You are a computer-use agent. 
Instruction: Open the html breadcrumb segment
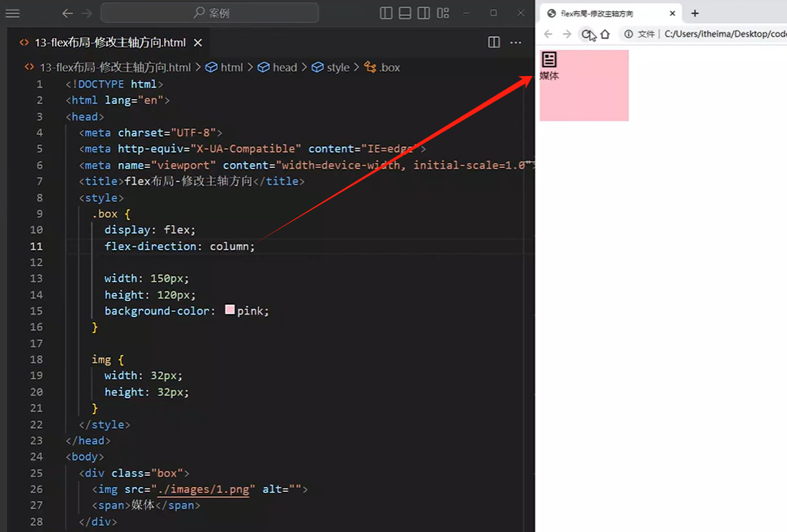[225, 67]
